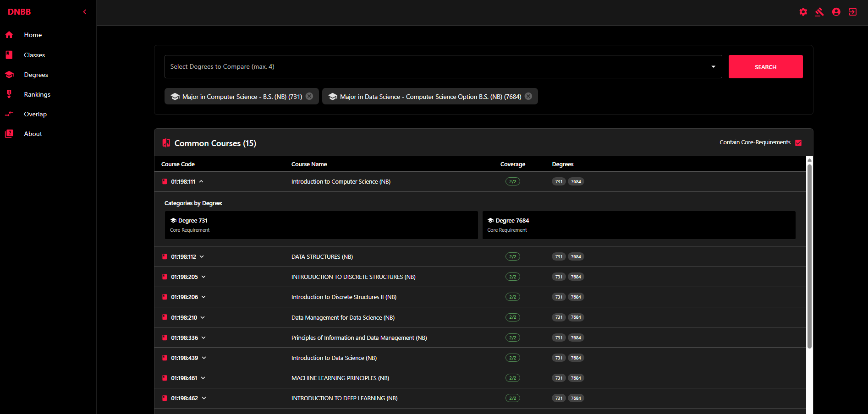Expand the 01:198:210 course row
Image resolution: width=868 pixels, height=414 pixels.
click(x=203, y=318)
